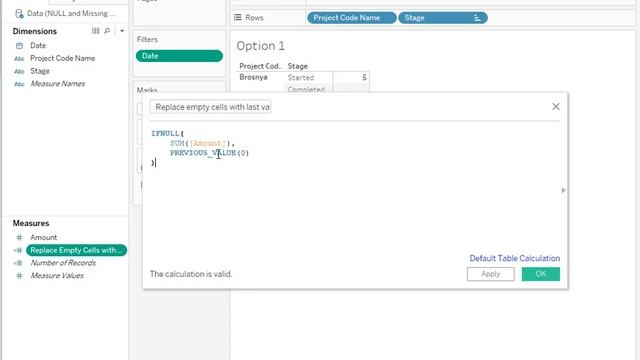Close the calculation editor dialog

[x=556, y=107]
